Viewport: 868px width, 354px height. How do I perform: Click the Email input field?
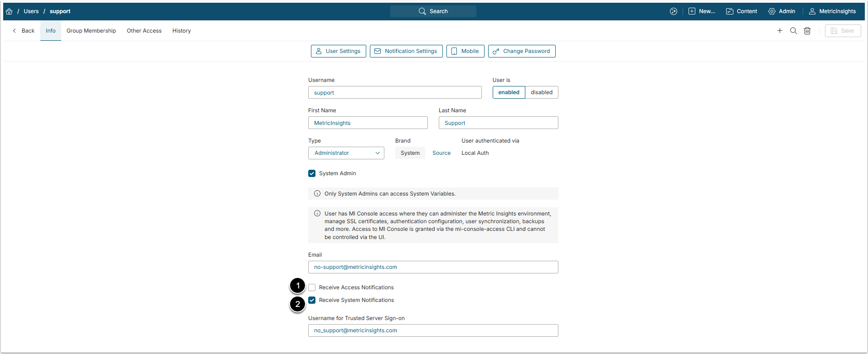point(433,267)
